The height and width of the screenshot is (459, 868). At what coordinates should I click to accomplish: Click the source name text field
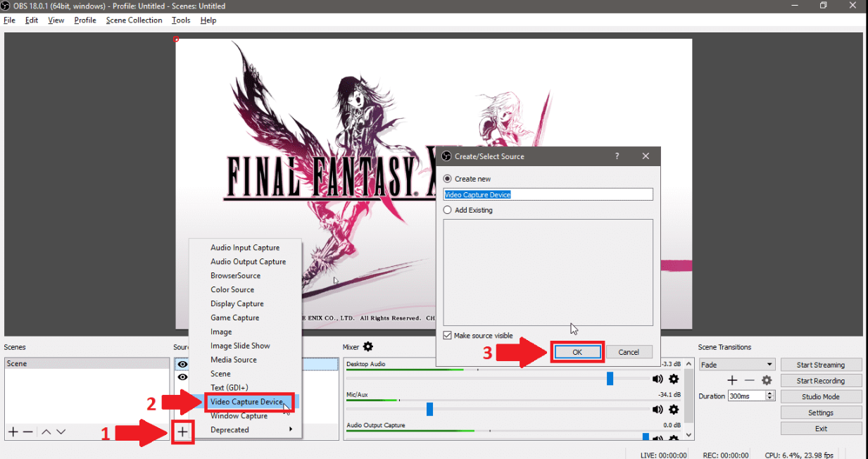coord(548,194)
